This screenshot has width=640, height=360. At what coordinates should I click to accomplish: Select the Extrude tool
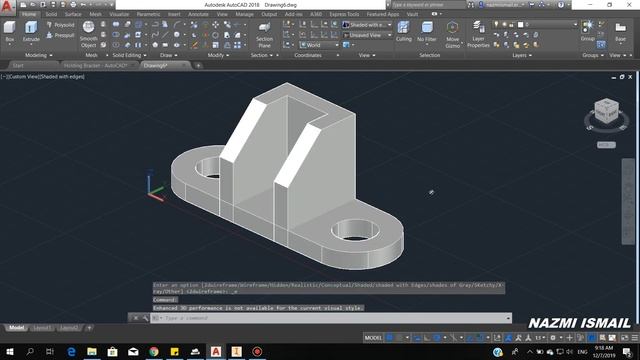tap(31, 32)
